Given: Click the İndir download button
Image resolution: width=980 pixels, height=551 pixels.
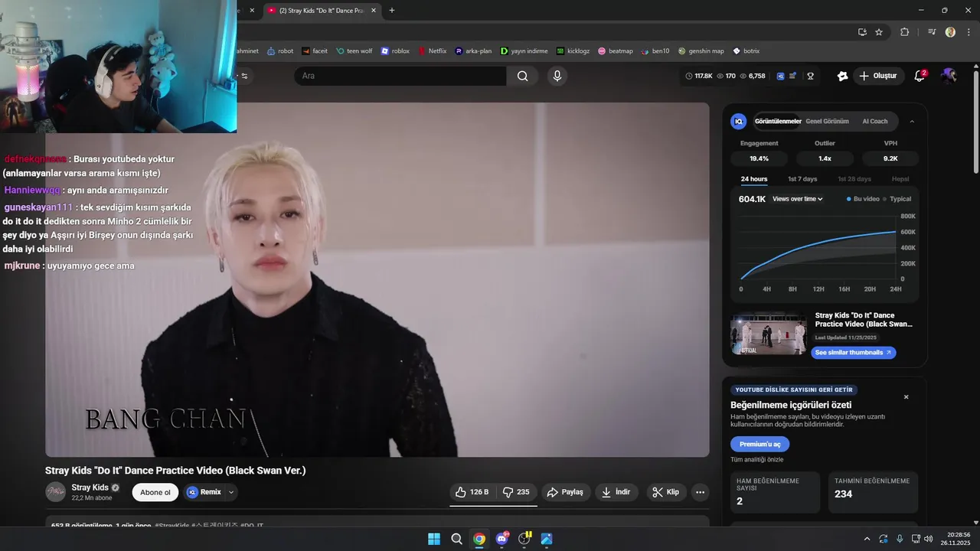Looking at the screenshot, I should [x=616, y=492].
